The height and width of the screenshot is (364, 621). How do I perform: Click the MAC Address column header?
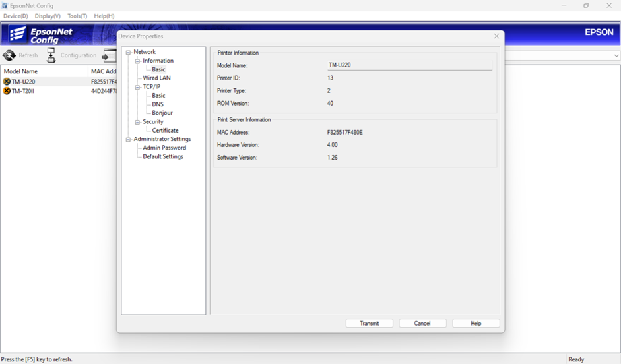tap(102, 71)
